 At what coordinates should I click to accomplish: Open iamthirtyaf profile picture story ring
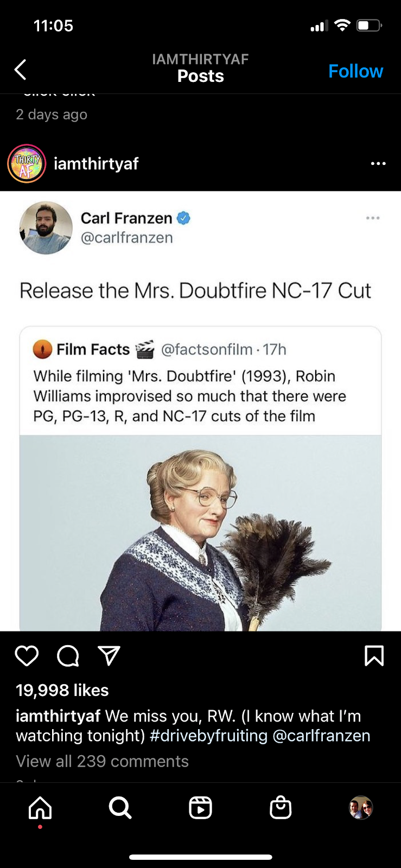tap(26, 163)
